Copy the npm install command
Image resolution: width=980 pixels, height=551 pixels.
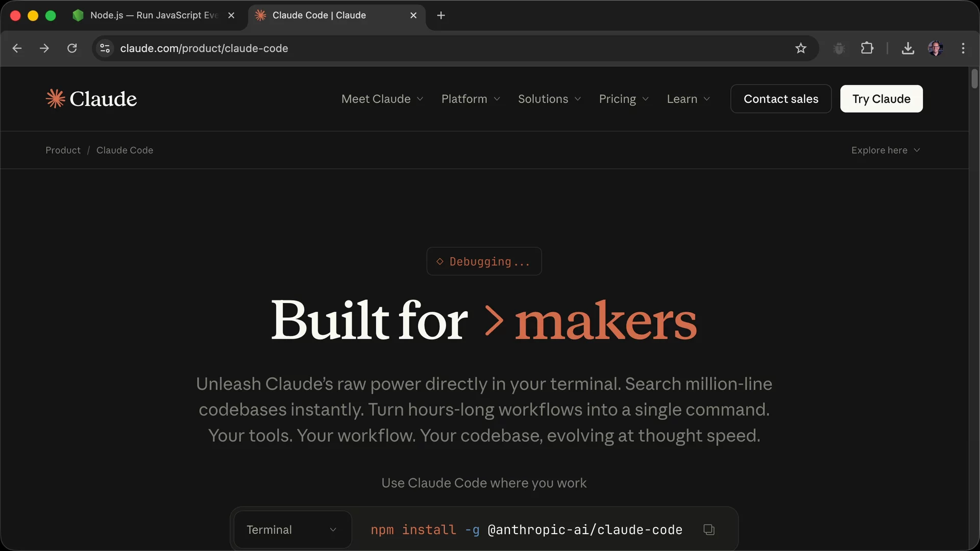pyautogui.click(x=708, y=530)
